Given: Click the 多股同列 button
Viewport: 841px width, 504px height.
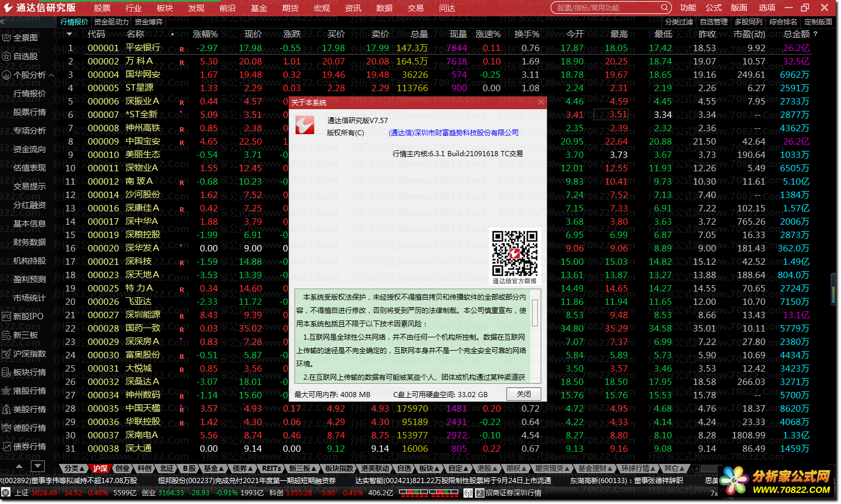Looking at the screenshot, I should click(x=749, y=22).
